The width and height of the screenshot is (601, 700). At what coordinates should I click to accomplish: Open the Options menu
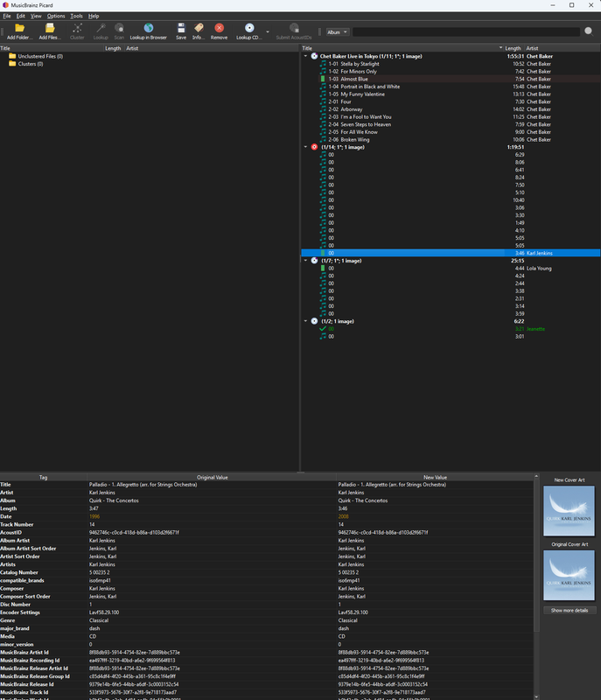(56, 16)
